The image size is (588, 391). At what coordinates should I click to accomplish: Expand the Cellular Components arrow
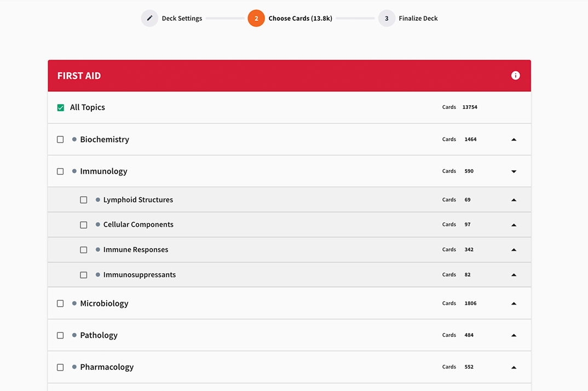point(514,225)
